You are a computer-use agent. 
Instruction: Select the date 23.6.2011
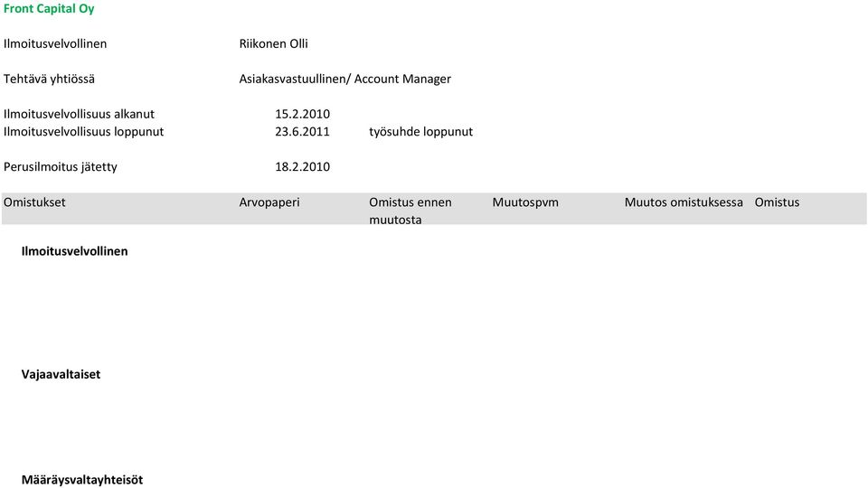pyautogui.click(x=302, y=132)
